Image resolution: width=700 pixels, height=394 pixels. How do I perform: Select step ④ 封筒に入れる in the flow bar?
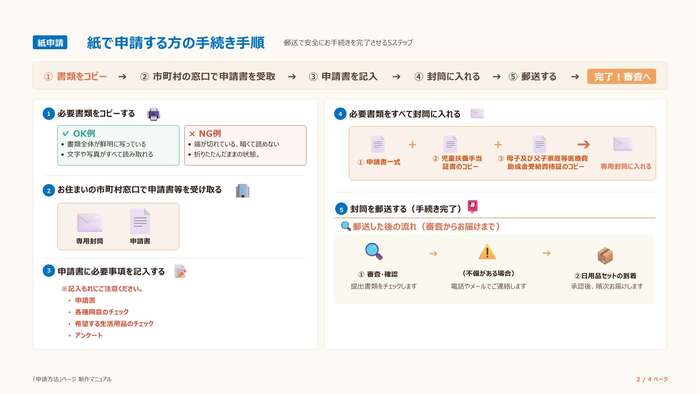pos(447,77)
